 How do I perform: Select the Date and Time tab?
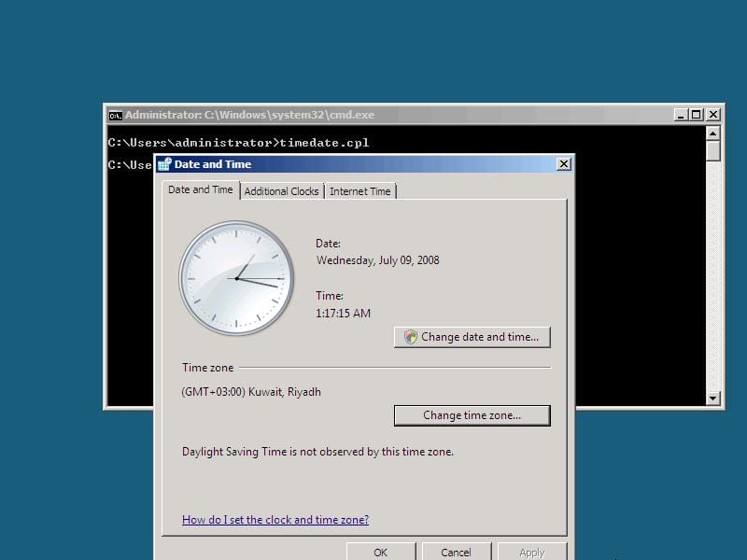click(x=199, y=189)
